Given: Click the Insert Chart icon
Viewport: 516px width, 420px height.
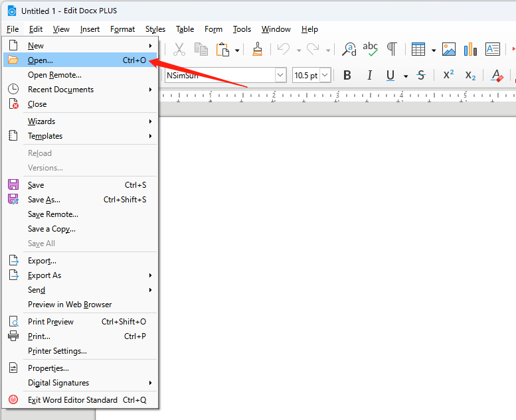Looking at the screenshot, I should coord(470,49).
